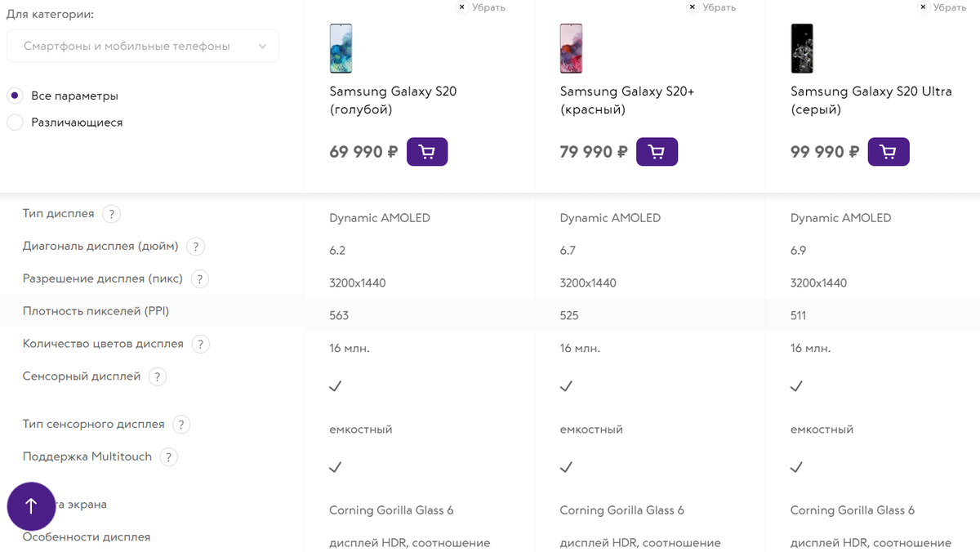980x552 pixels.
Task: Show hint for Количество цветов дисплея
Action: coord(200,345)
